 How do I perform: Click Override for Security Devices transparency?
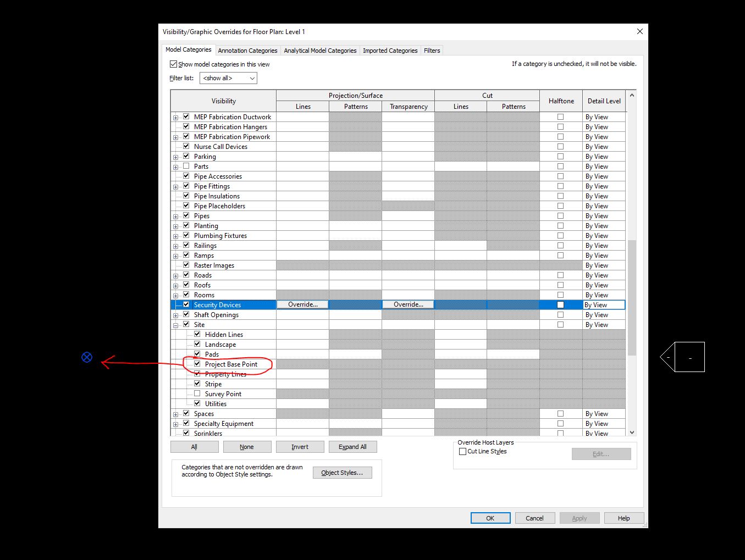(x=408, y=304)
